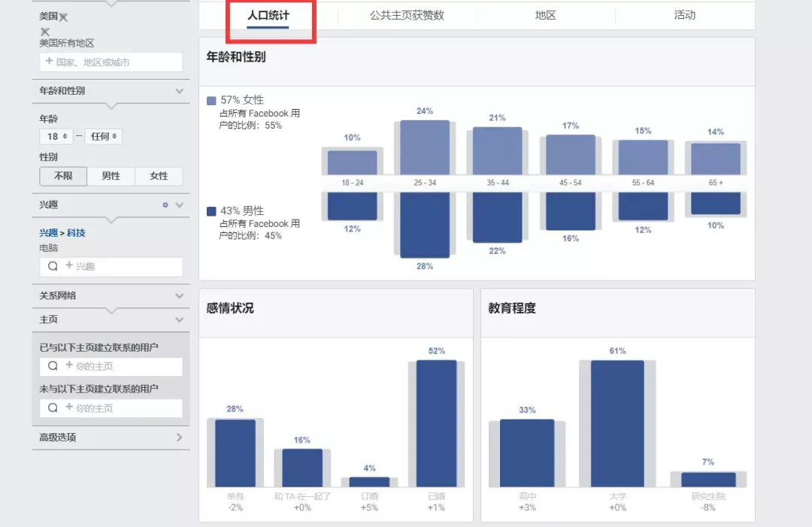Open the 科技 interest link

click(76, 233)
